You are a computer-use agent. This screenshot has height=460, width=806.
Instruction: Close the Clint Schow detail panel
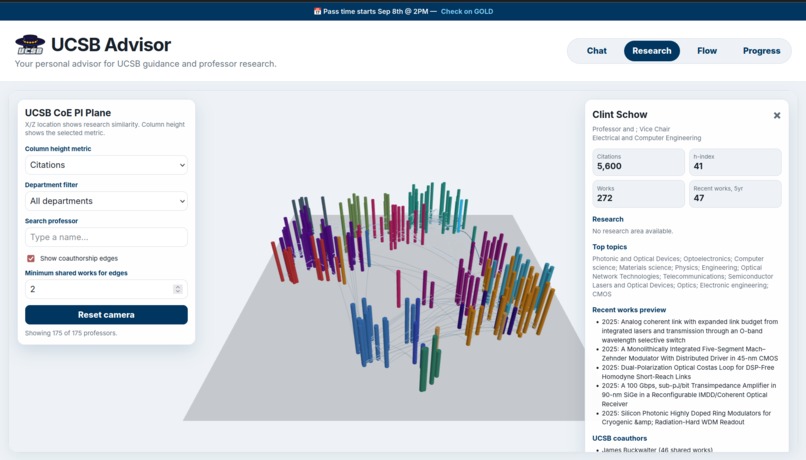777,115
